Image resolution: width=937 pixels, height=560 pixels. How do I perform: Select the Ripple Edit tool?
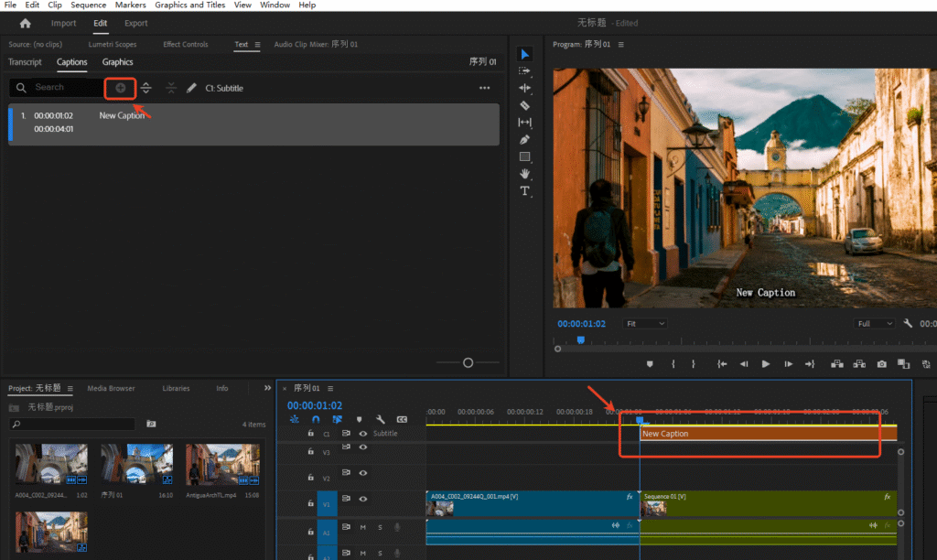[524, 88]
